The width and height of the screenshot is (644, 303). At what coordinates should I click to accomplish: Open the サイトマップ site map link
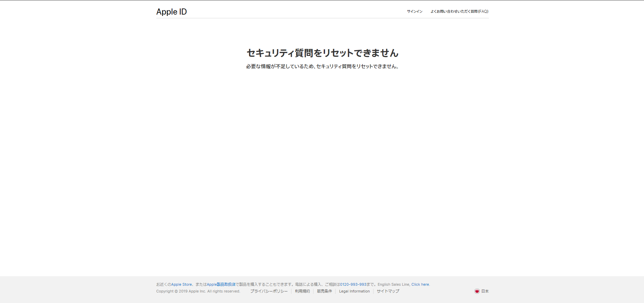(388, 291)
